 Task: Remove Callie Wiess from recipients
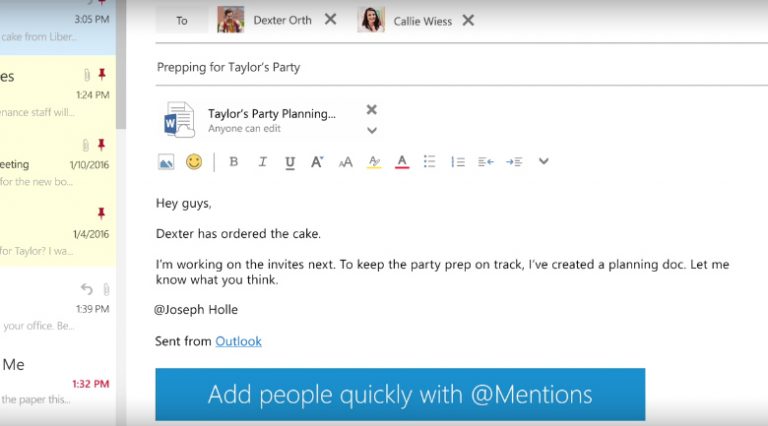(x=468, y=20)
